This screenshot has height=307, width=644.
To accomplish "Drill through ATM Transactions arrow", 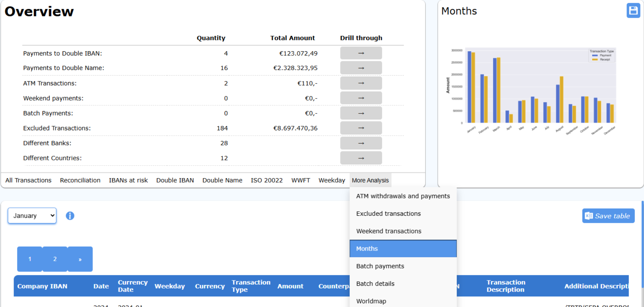I will click(361, 83).
